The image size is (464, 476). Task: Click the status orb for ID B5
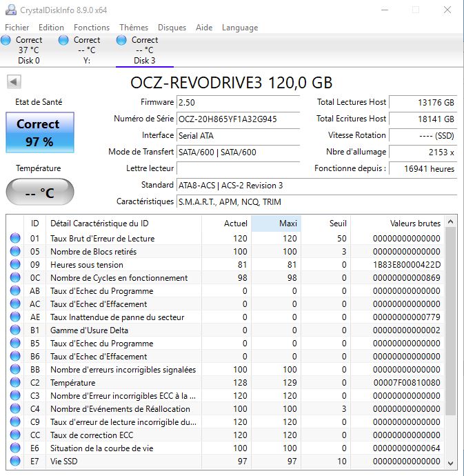pyautogui.click(x=15, y=343)
